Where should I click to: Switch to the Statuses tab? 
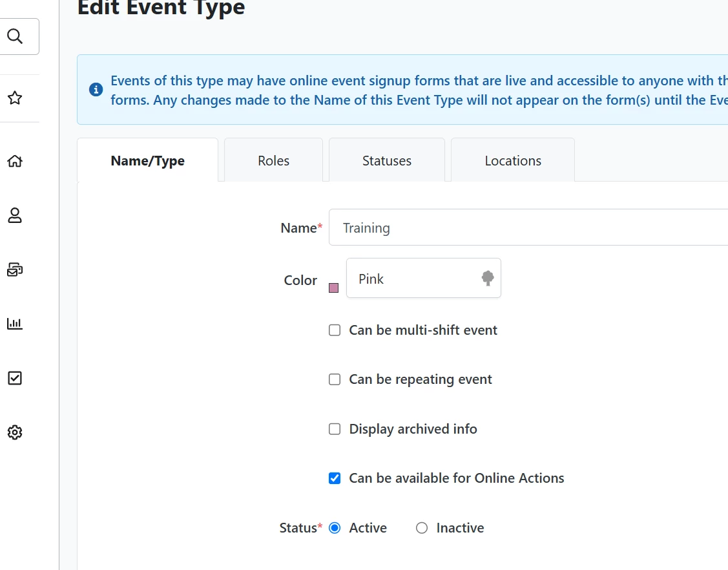[386, 161]
